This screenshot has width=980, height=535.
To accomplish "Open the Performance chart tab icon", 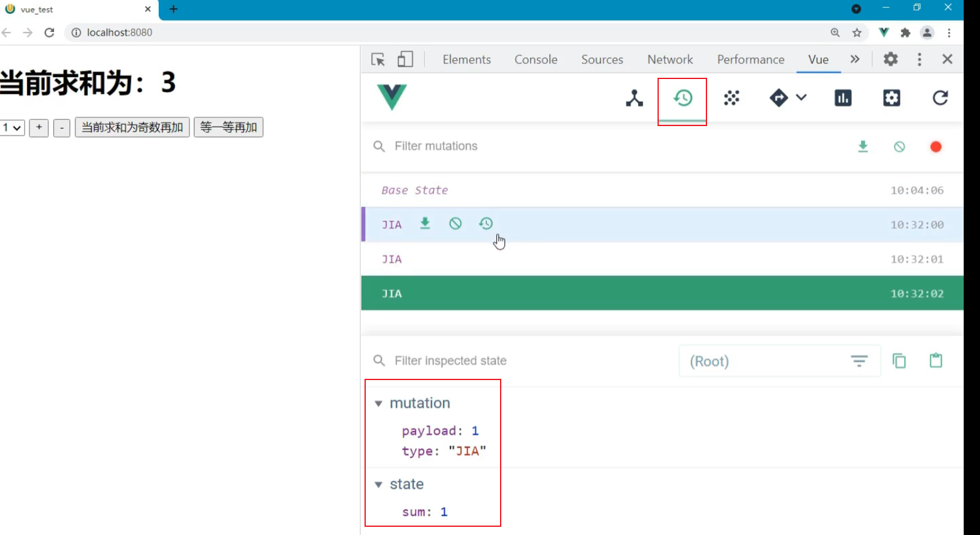I will (x=843, y=98).
